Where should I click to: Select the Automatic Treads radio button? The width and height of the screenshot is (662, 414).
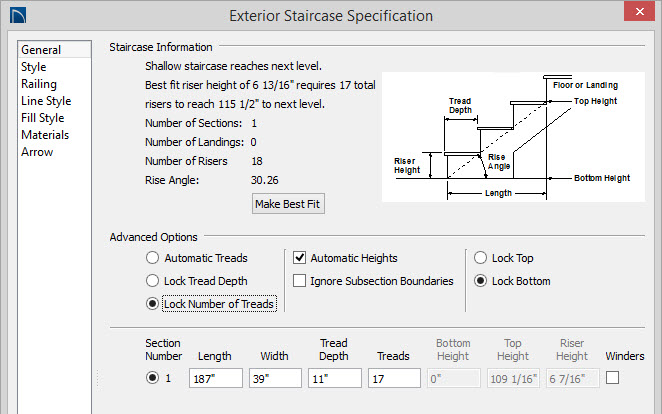[x=153, y=258]
